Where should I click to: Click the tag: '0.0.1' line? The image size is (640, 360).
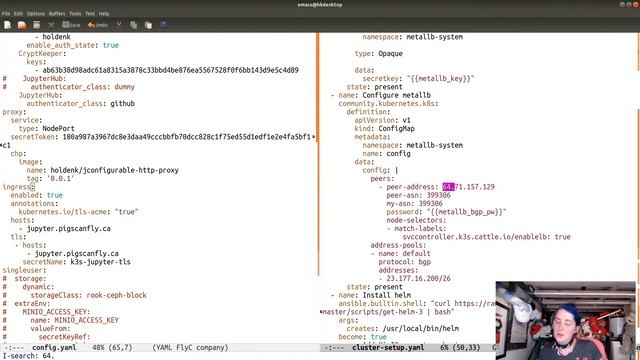50,178
